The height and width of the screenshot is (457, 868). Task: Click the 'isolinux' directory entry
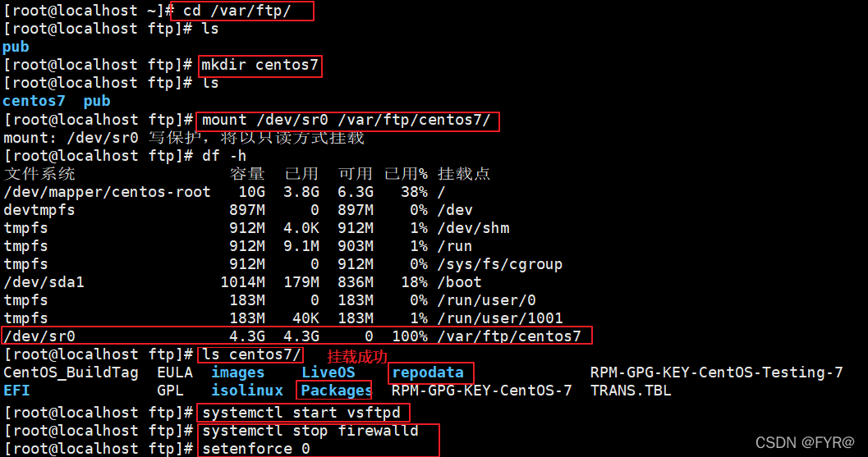247,391
